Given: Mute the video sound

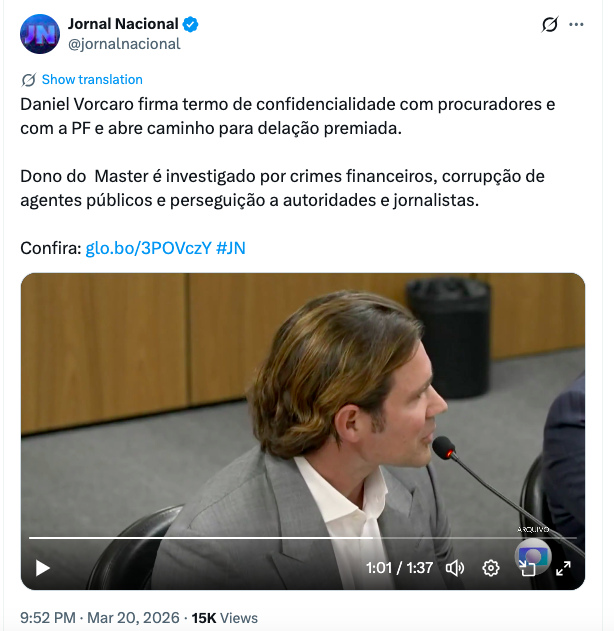Looking at the screenshot, I should [455, 568].
